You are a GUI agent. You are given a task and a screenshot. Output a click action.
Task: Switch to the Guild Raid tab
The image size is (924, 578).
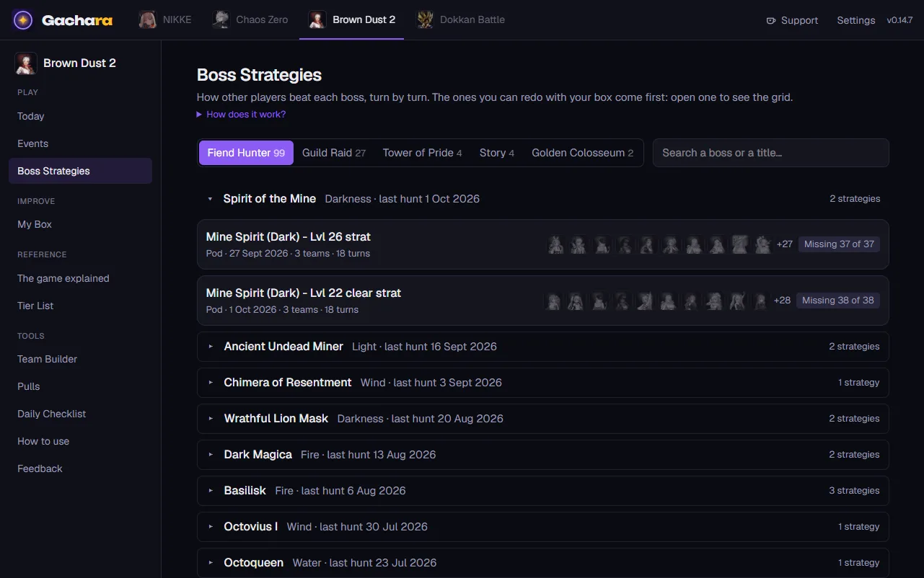tap(334, 153)
